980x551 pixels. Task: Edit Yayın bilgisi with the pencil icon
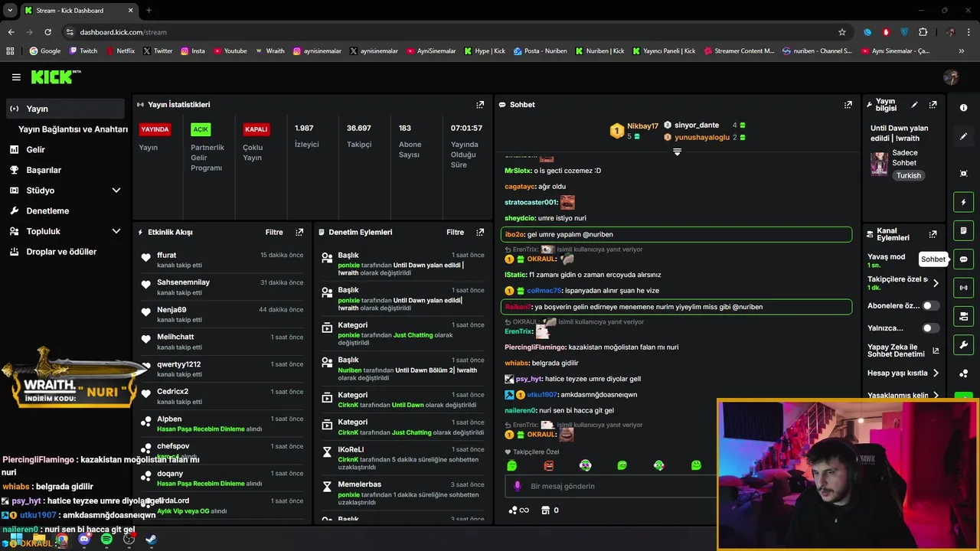tap(914, 105)
